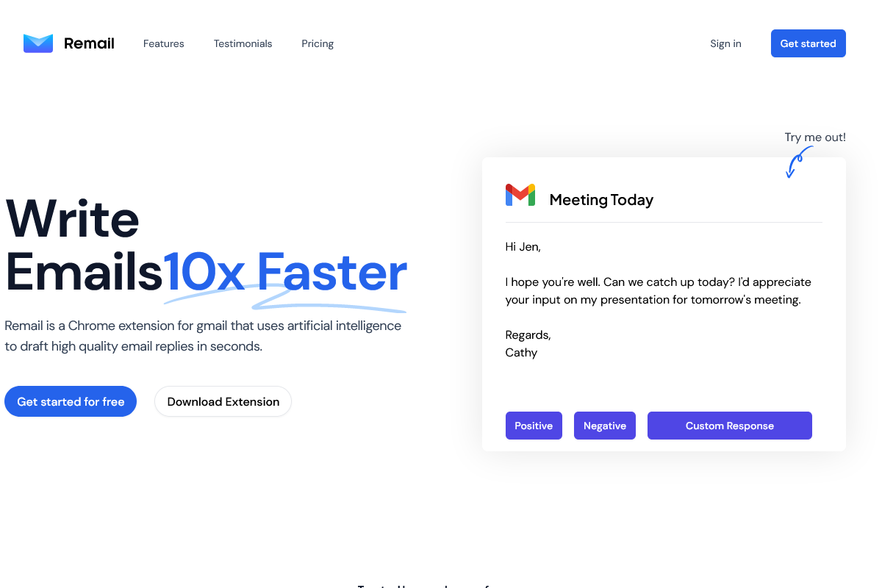Image resolution: width=882 pixels, height=588 pixels.
Task: Open the Testimonials section
Action: (x=243, y=43)
